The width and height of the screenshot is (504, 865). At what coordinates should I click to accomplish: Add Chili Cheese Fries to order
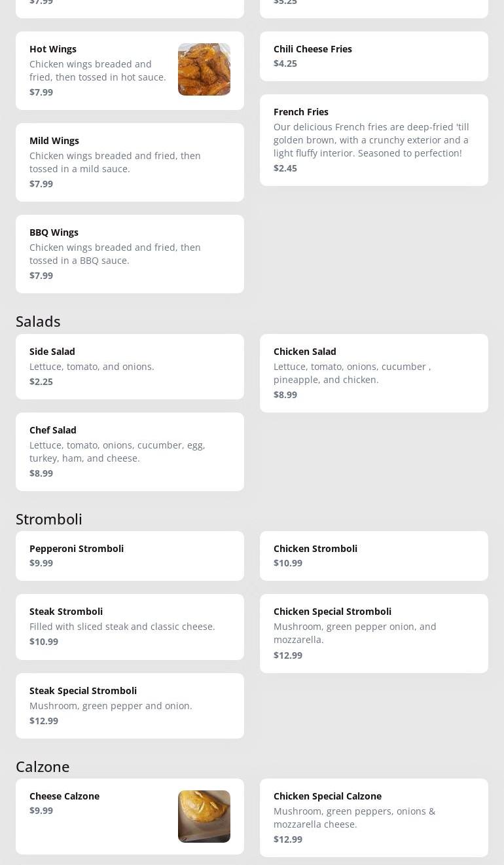pyautogui.click(x=374, y=56)
